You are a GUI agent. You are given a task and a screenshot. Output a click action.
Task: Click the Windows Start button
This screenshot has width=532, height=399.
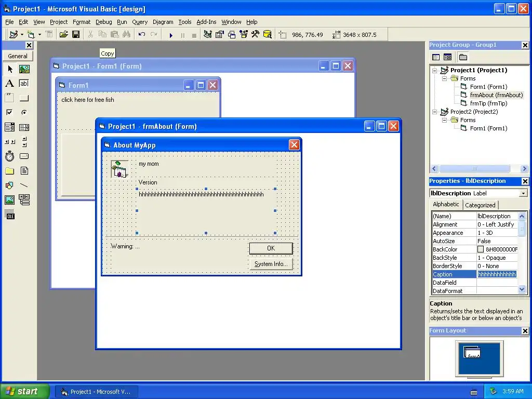tap(24, 391)
